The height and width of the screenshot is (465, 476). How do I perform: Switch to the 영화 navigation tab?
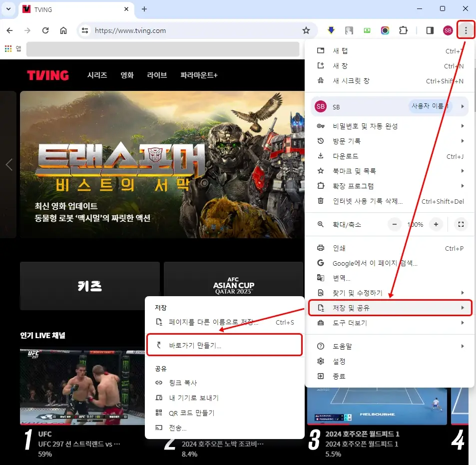(x=127, y=75)
